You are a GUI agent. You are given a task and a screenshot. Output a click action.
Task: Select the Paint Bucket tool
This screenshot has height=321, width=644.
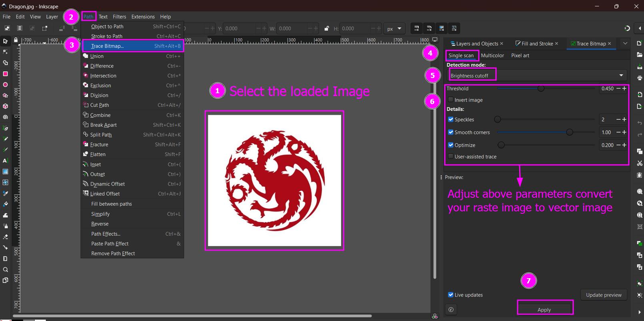5,204
